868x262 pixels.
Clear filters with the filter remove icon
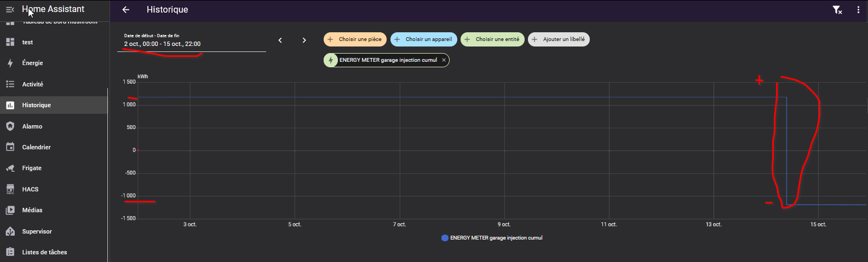(837, 10)
